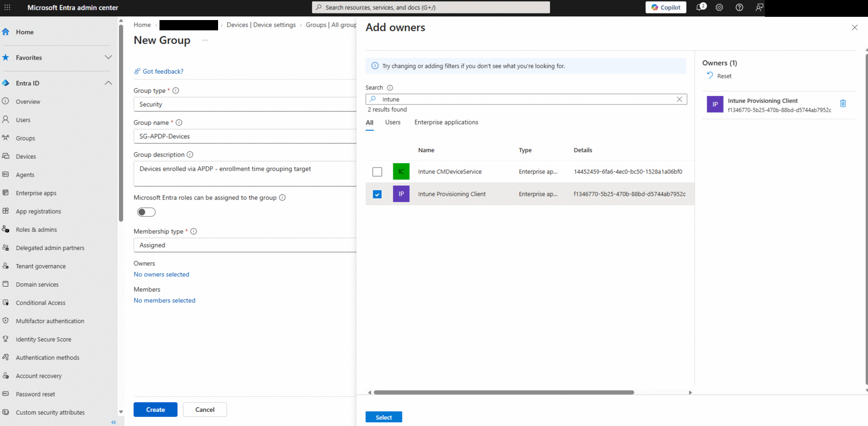Select the All results tab

click(369, 122)
